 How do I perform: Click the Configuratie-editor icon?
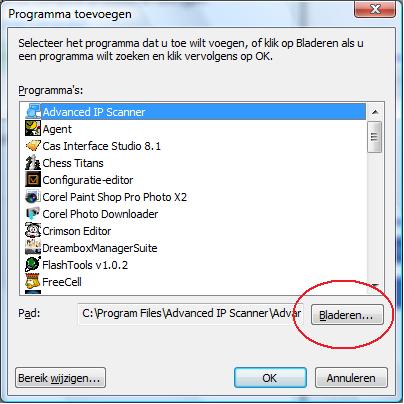pos(33,180)
